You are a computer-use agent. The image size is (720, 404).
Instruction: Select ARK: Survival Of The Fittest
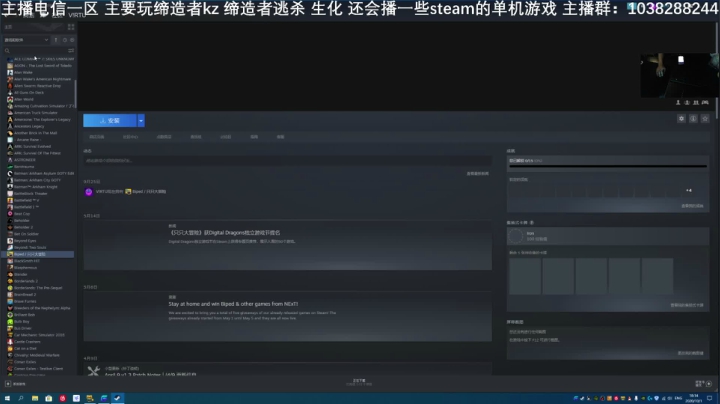(37, 153)
